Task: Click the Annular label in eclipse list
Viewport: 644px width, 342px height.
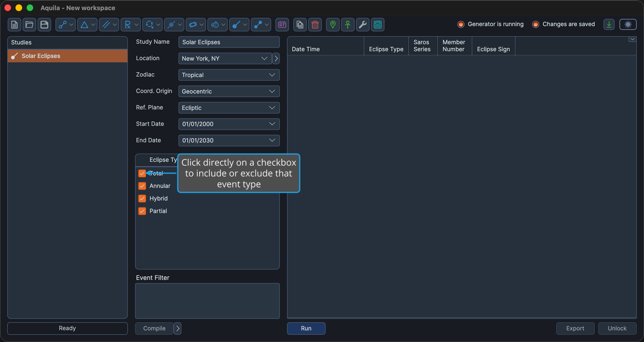Action: pos(160,186)
